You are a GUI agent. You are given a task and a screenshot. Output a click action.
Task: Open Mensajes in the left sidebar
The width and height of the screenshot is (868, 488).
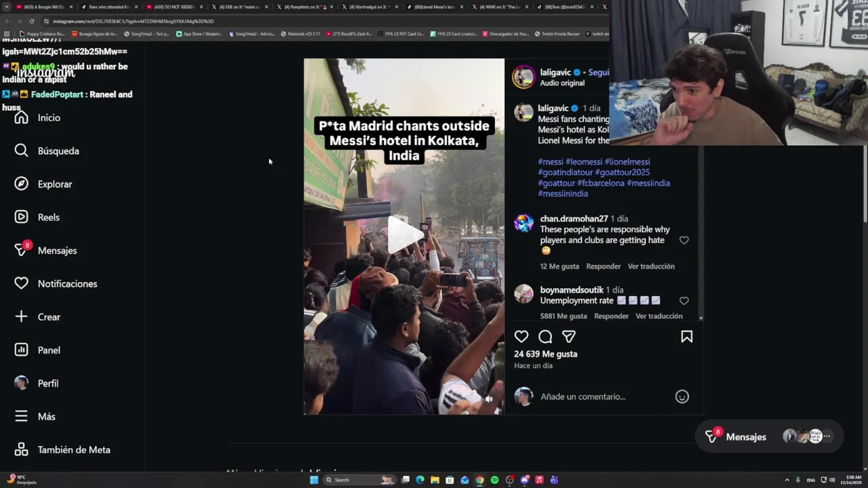(x=45, y=251)
